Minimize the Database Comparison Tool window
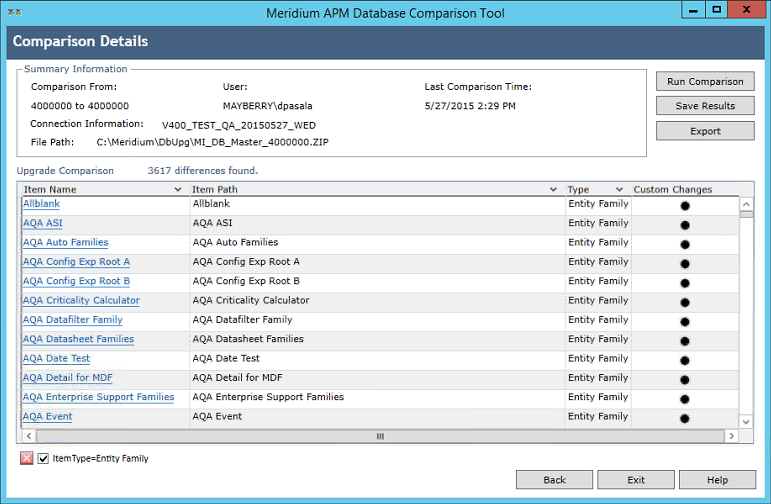Screen dimensions: 771x504 693,10
